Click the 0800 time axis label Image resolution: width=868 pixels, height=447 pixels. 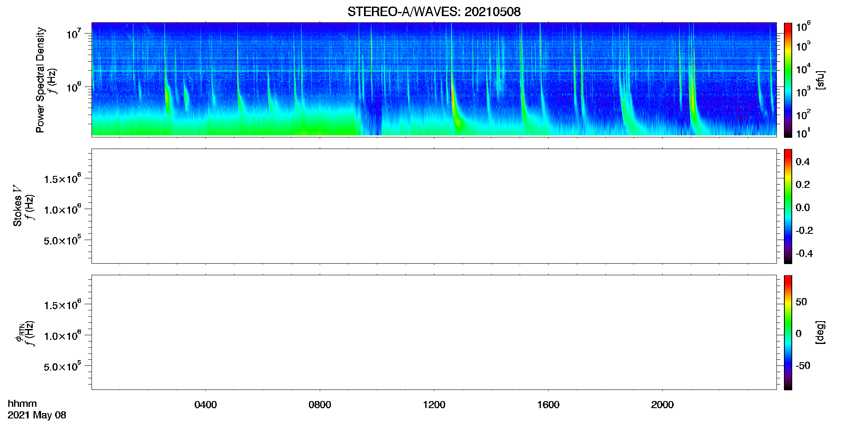coord(320,404)
